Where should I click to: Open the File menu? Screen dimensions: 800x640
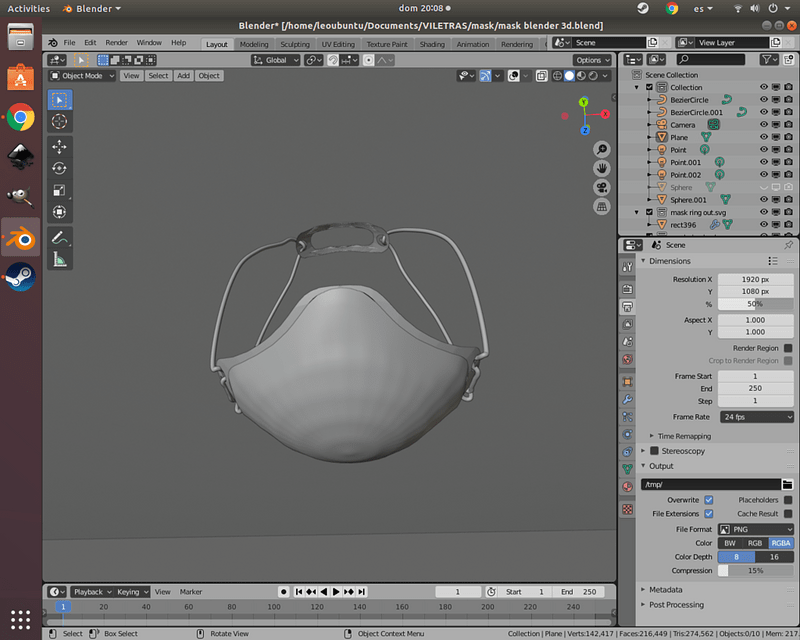click(x=69, y=43)
